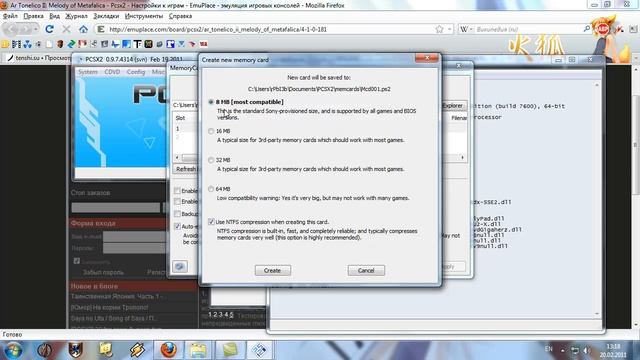Click left arrow of memory card list scrollbar
Screen dimensions: 640x360
tap(177, 158)
